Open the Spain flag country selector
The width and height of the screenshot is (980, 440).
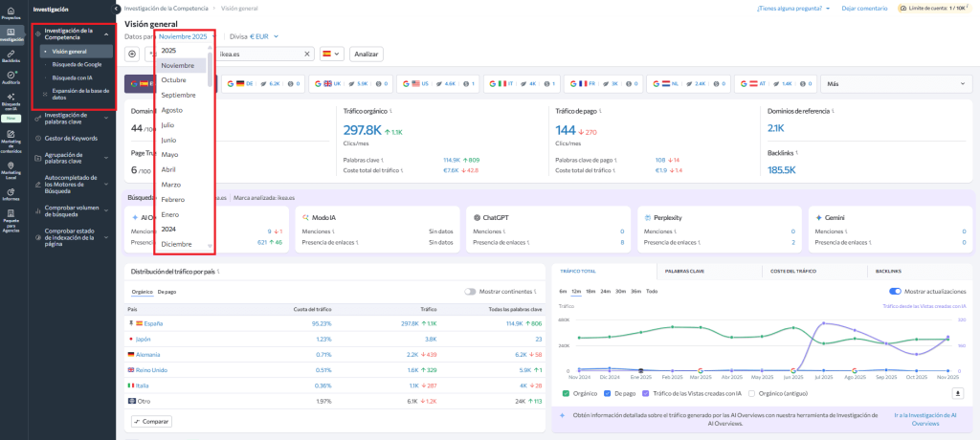[x=332, y=54]
